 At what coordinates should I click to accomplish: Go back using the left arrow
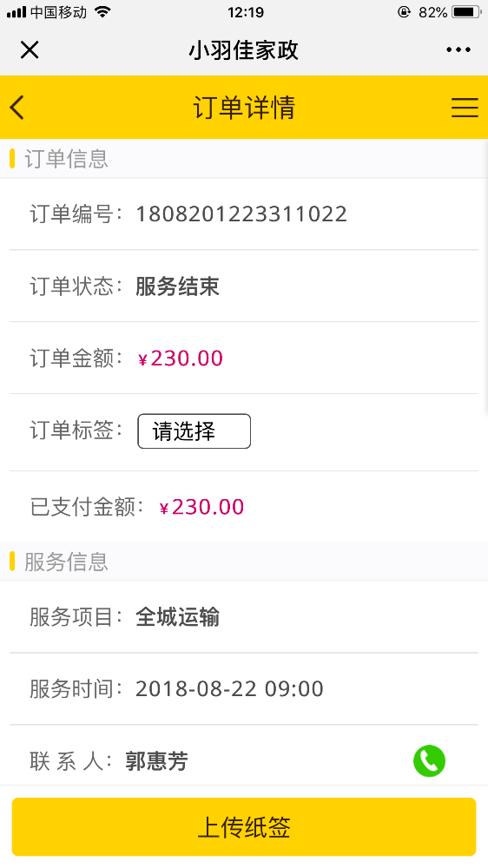coord(17,107)
